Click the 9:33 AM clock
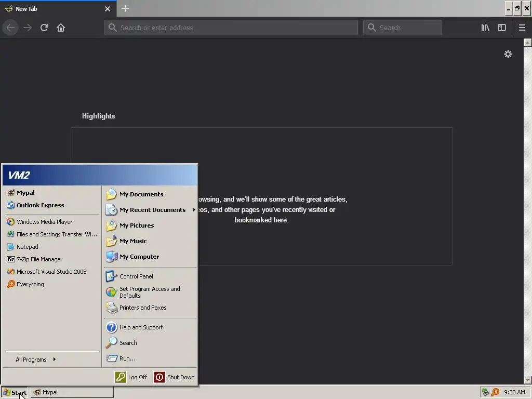Screen dimensions: 532x399 514,393
